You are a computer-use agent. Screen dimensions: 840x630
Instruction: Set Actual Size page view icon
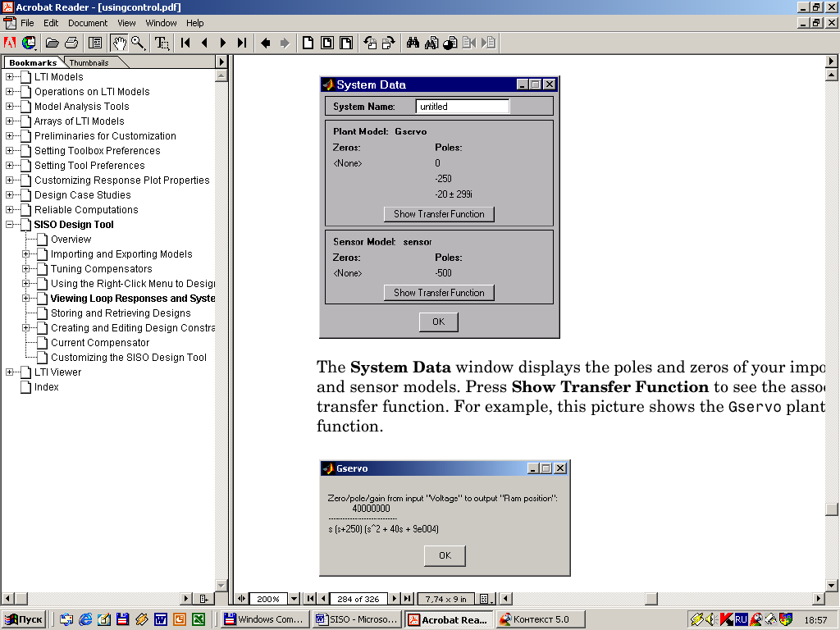[x=308, y=43]
